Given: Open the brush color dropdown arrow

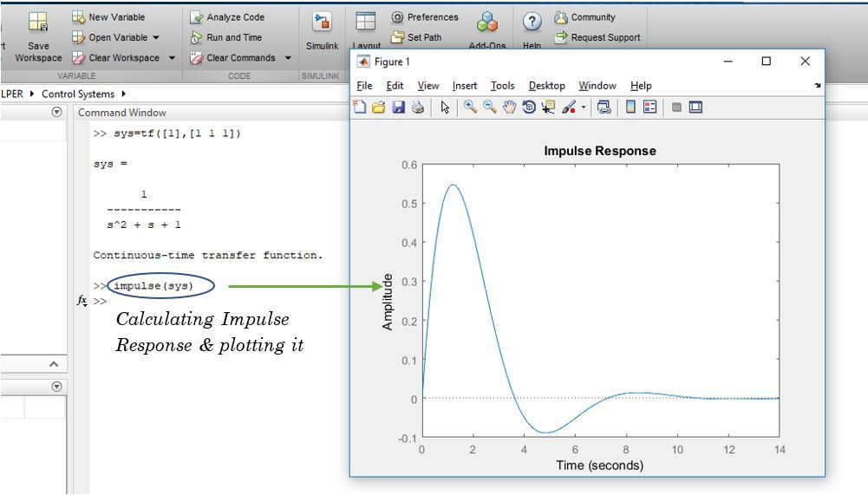Looking at the screenshot, I should [x=584, y=107].
